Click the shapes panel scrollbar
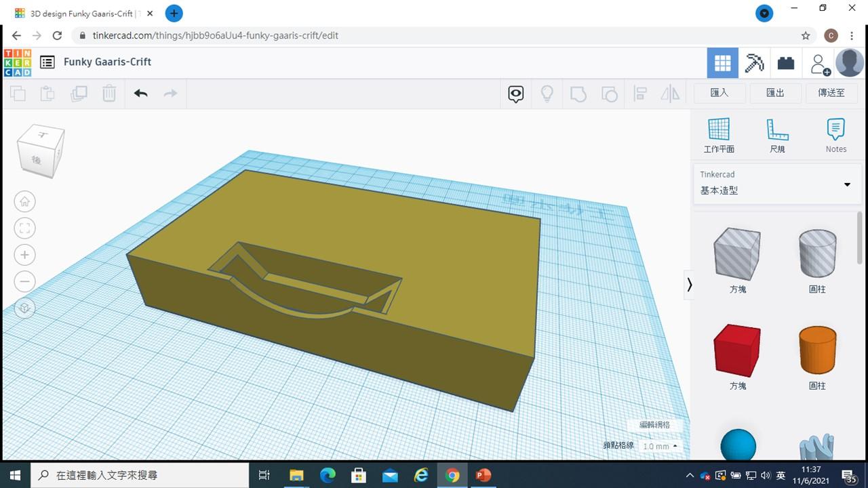Image resolution: width=868 pixels, height=488 pixels. (x=860, y=238)
